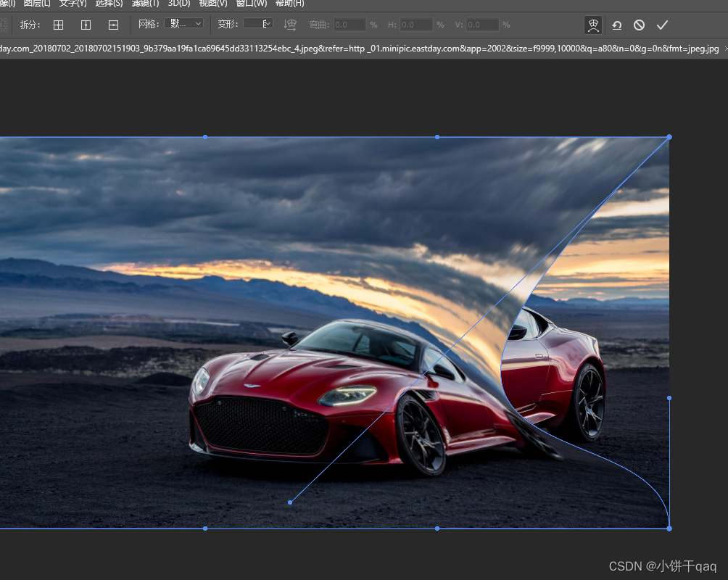Open the 变形 warp style dropdown
Viewport: 728px width, 580px height.
point(258,24)
